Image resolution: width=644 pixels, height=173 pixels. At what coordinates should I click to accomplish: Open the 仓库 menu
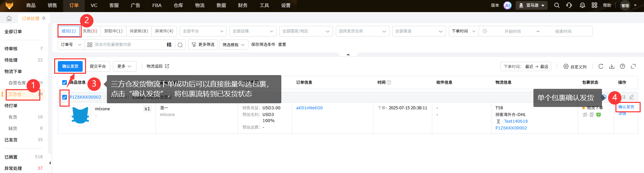[178, 5]
